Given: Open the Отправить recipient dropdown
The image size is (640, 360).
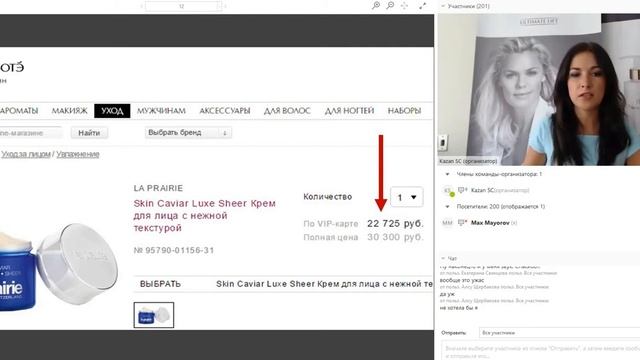Looking at the screenshot, I should [559, 333].
